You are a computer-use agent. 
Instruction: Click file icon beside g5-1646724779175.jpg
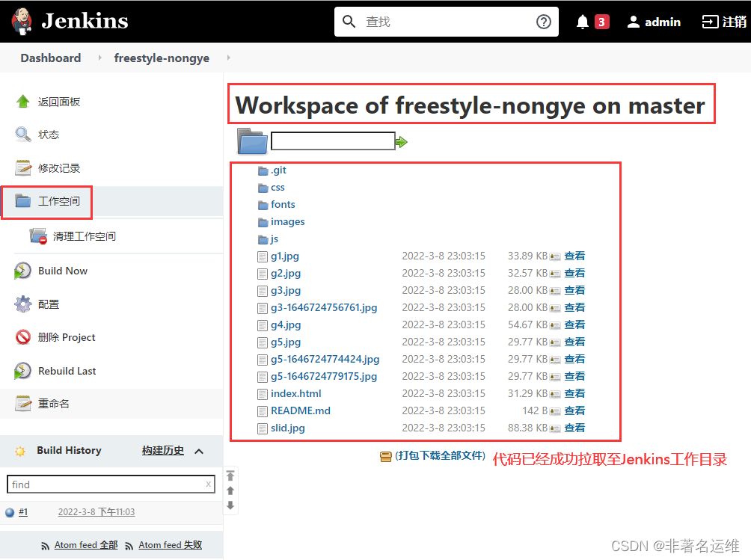pyautogui.click(x=263, y=377)
